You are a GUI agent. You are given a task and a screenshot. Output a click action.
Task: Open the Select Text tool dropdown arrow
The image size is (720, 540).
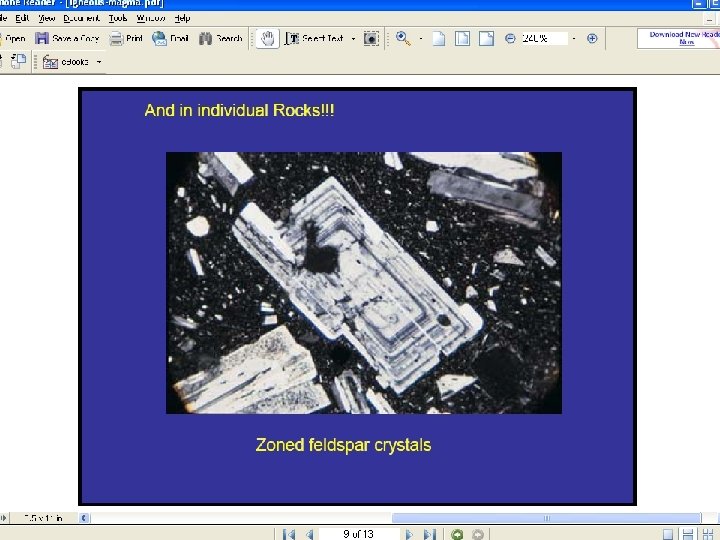click(x=353, y=39)
